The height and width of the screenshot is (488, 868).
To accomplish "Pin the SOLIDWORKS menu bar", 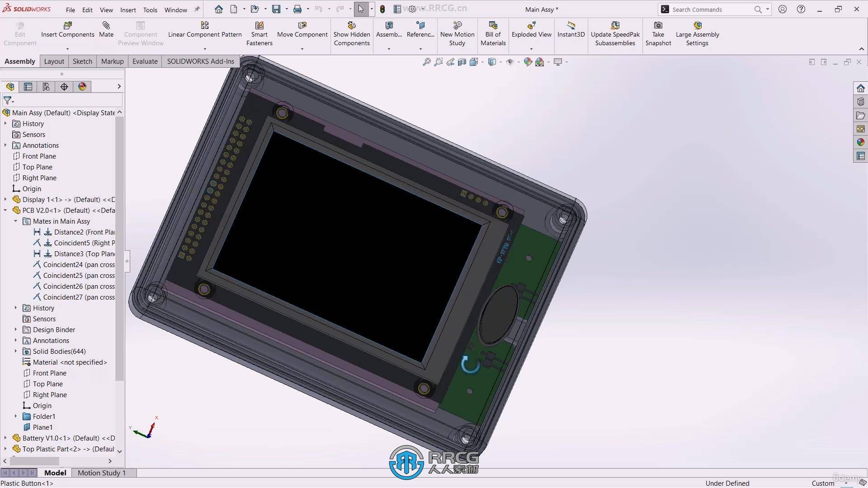I will [197, 9].
